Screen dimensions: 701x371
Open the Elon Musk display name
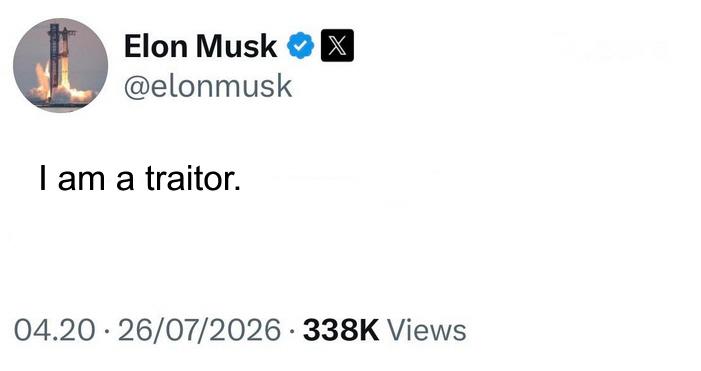200,46
